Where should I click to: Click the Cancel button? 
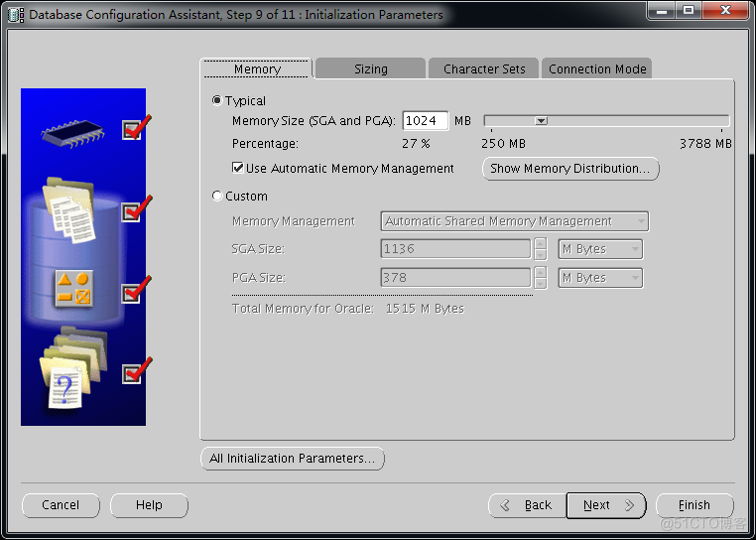point(61,505)
